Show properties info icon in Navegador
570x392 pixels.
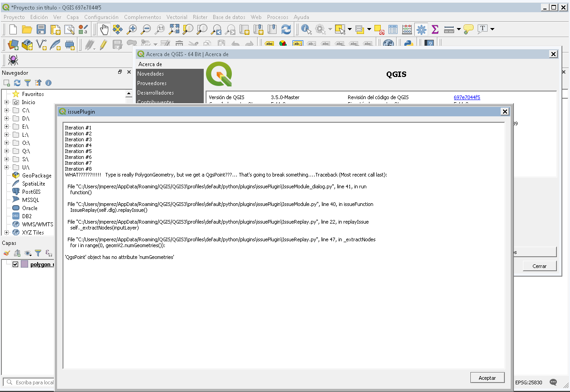pyautogui.click(x=48, y=83)
